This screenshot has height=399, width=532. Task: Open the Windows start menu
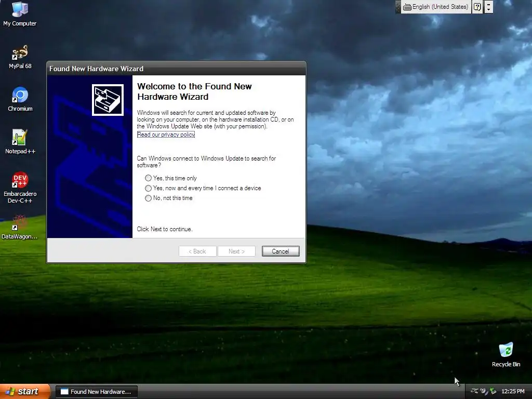pyautogui.click(x=25, y=391)
